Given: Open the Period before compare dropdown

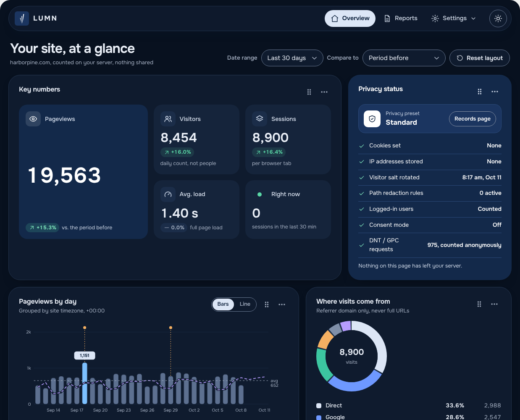Looking at the screenshot, I should pyautogui.click(x=404, y=58).
